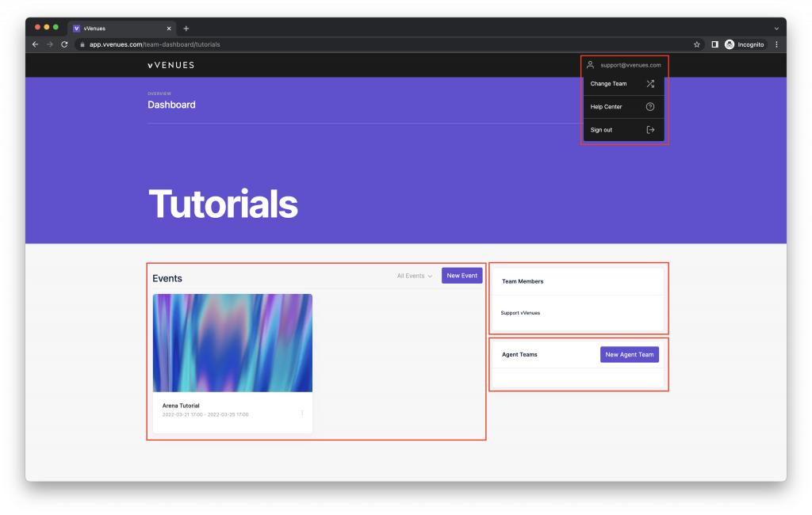Click the Agent Teams heading

[519, 354]
